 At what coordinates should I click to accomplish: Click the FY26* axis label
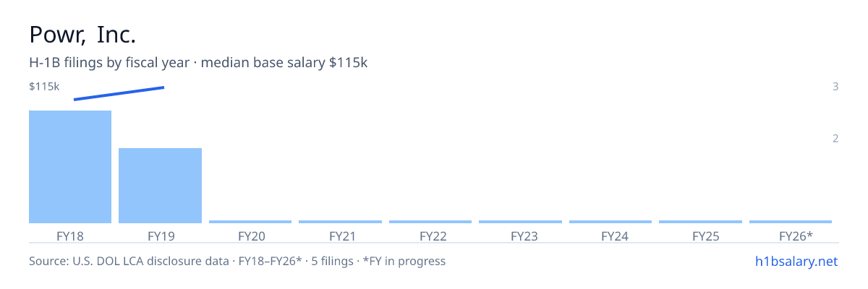[796, 236]
